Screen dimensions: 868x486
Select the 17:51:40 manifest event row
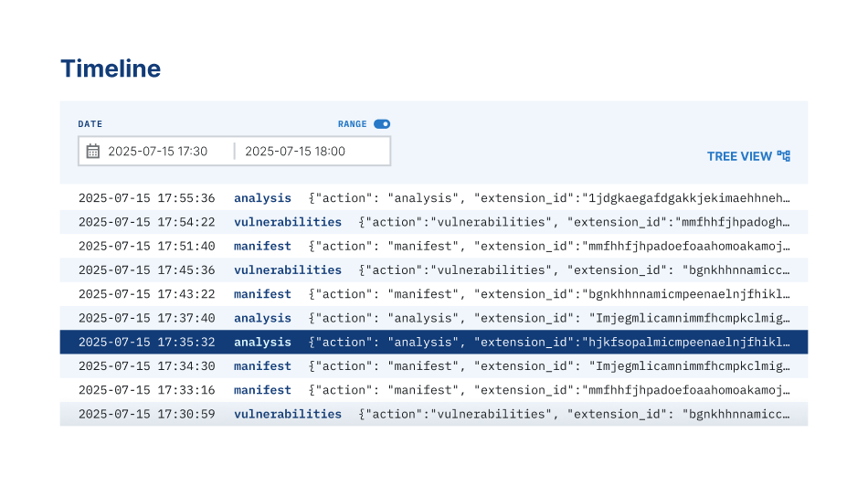(434, 247)
